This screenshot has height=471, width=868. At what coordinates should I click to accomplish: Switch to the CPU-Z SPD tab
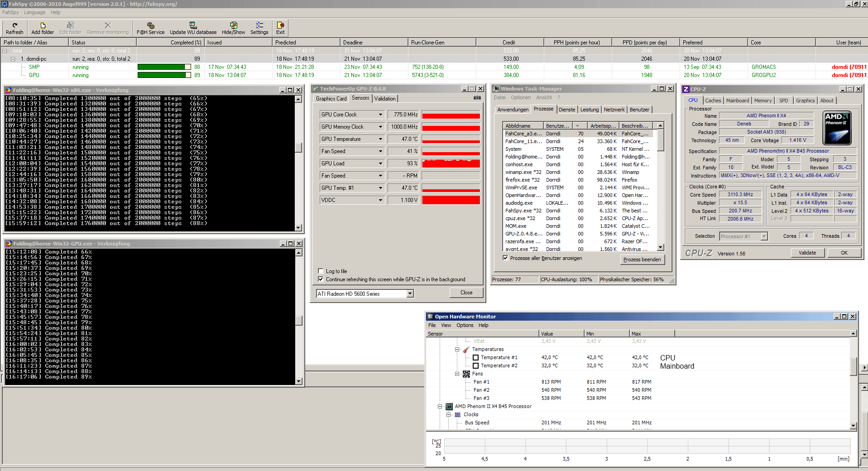(783, 101)
